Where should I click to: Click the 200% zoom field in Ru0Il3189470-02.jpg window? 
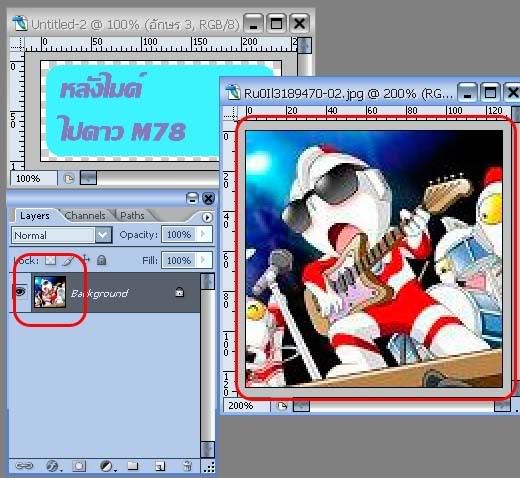click(x=246, y=406)
